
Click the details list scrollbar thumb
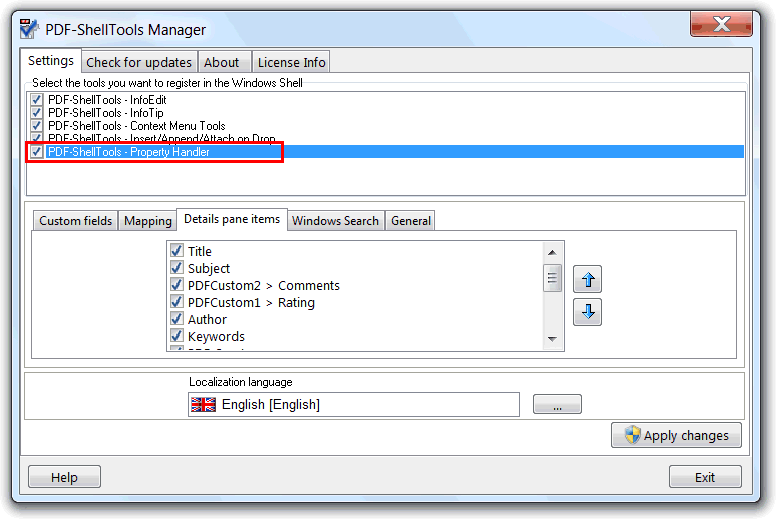point(552,278)
